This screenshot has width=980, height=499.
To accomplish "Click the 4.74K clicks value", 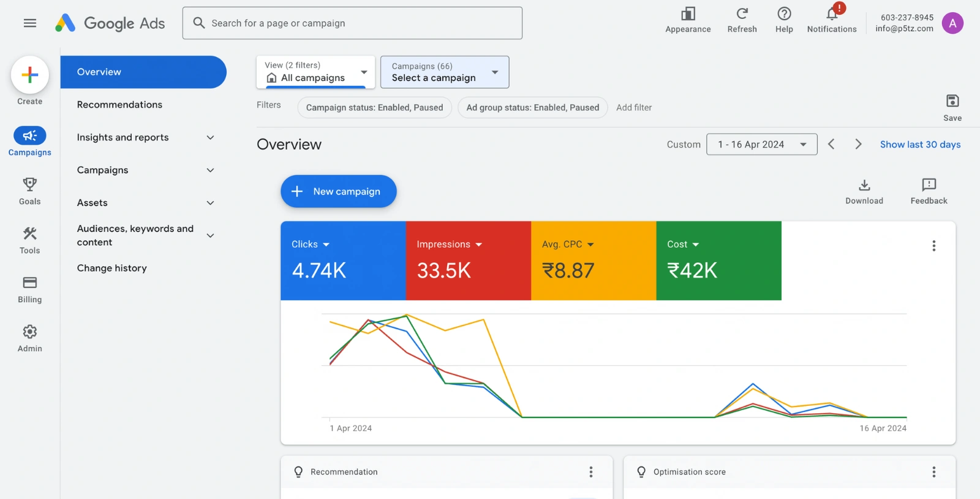I will (319, 270).
